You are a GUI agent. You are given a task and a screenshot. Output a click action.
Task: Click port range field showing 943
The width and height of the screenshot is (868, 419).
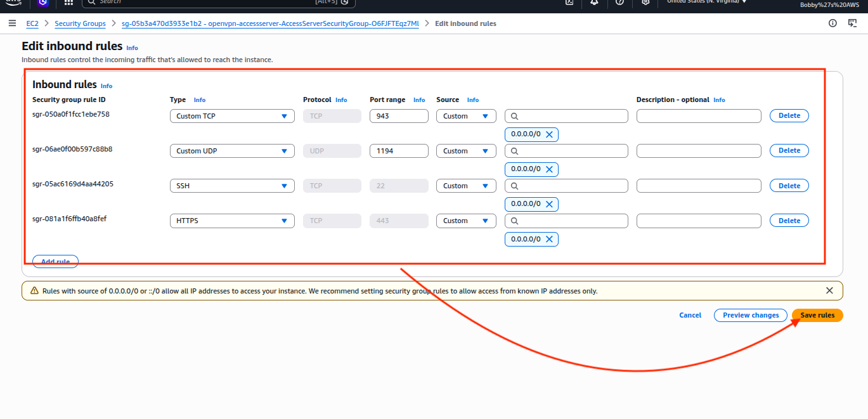(399, 116)
